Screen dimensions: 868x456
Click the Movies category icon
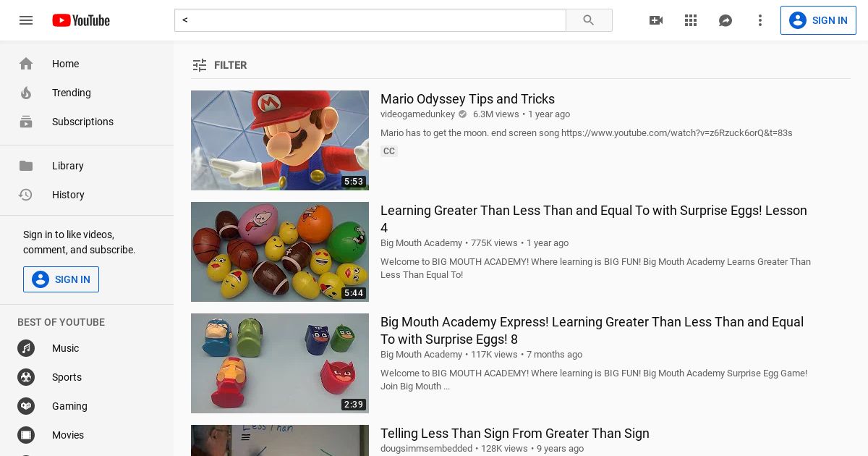[x=26, y=435]
